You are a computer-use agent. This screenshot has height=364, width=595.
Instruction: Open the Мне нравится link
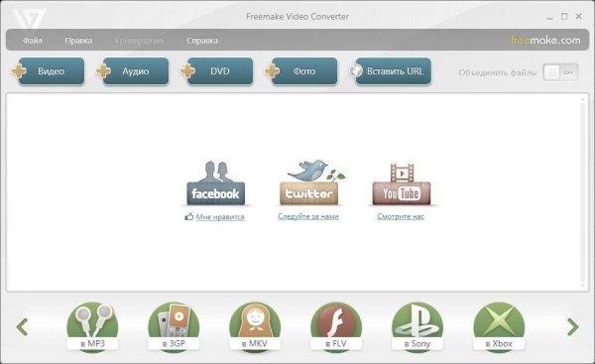tap(220, 217)
